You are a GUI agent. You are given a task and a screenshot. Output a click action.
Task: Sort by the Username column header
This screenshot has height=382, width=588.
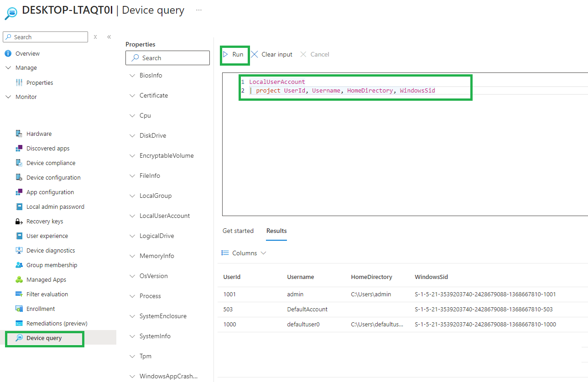click(x=301, y=277)
